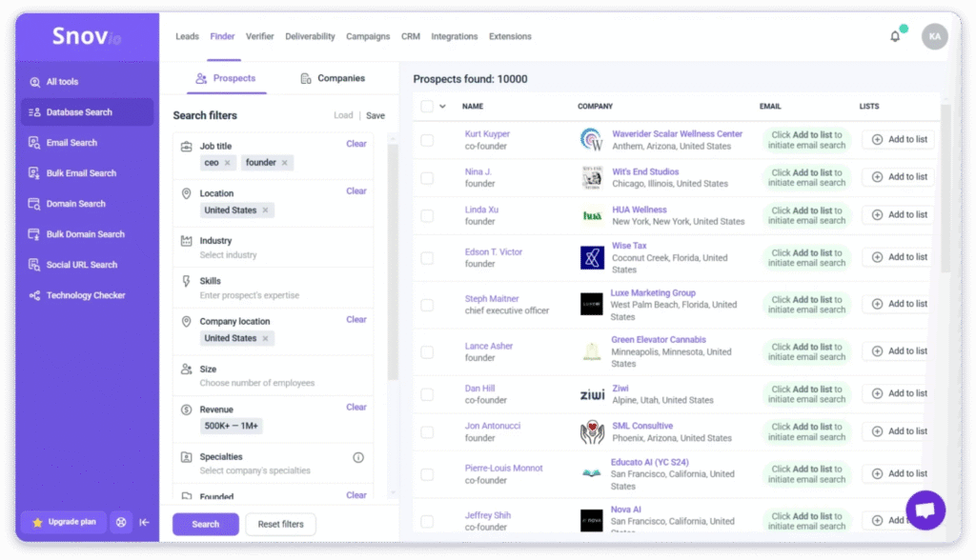Screen dimensions: 976x560
Task: Remove the ceo filter chip
Action: coord(217,162)
